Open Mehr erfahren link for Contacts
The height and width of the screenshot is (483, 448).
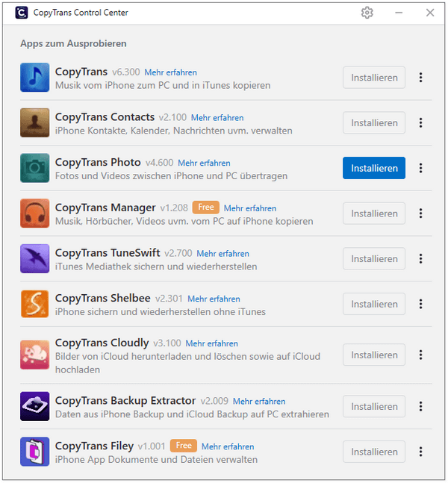[x=217, y=118]
